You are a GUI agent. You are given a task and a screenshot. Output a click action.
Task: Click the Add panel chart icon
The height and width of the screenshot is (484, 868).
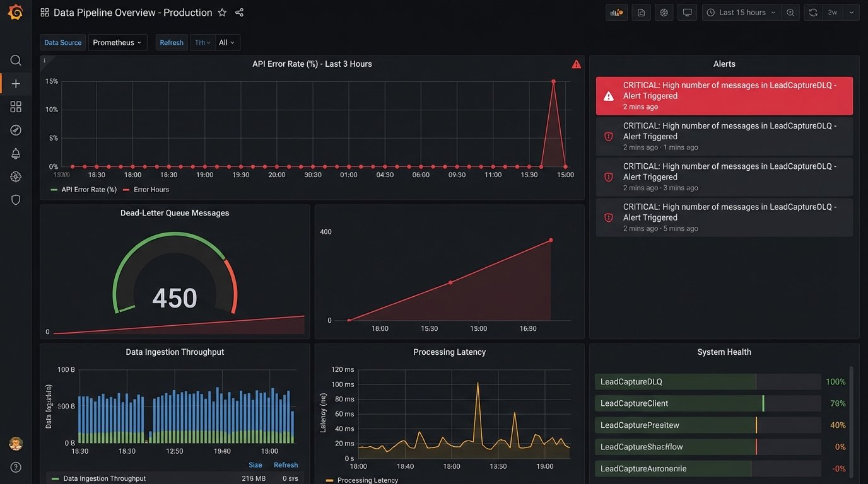click(x=616, y=13)
